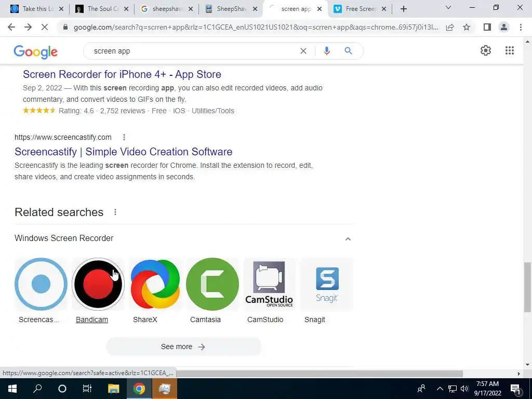Open Windows taskbar search

click(x=37, y=389)
